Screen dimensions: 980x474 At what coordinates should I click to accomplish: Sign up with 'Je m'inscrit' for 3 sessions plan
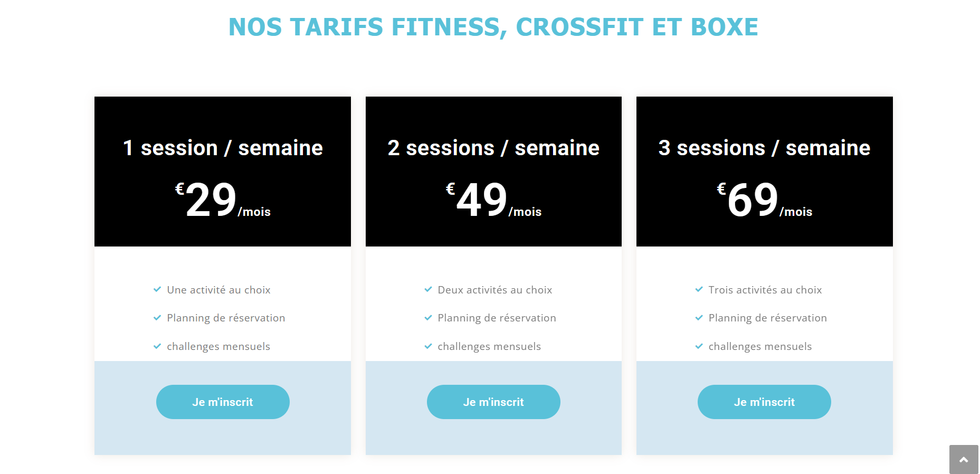[x=764, y=402]
